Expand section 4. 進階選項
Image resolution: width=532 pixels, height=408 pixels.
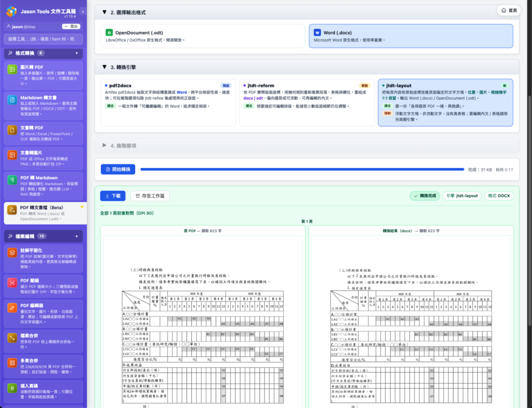(307, 146)
